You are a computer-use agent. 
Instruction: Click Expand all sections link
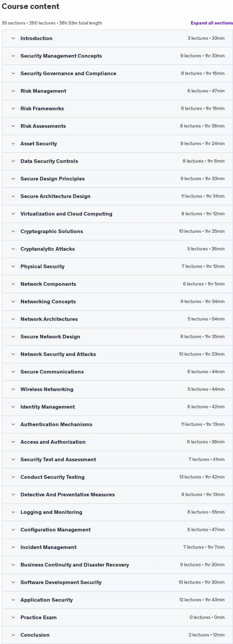tap(212, 23)
